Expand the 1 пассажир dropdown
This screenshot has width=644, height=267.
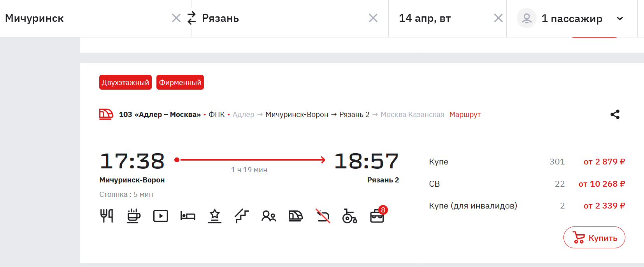click(x=620, y=18)
